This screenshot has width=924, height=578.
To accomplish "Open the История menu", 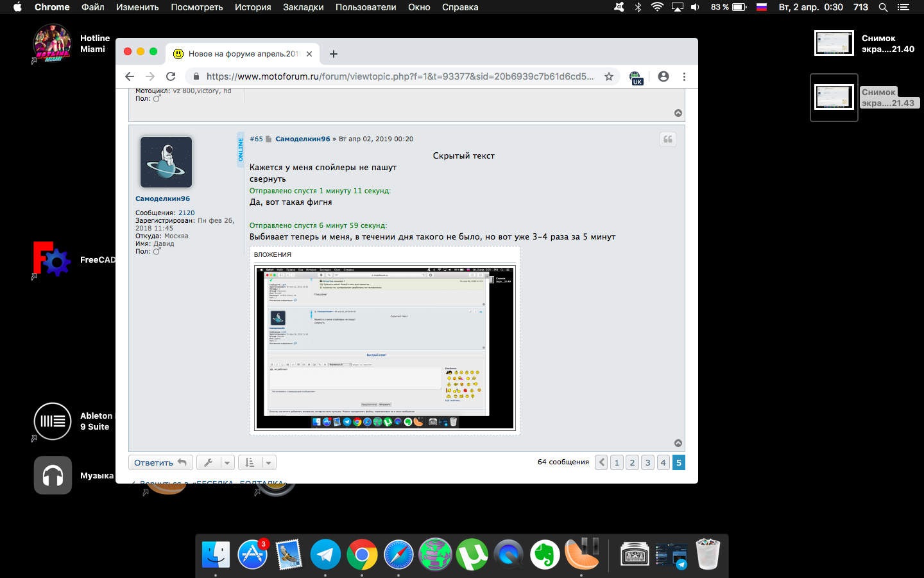I will coord(253,7).
